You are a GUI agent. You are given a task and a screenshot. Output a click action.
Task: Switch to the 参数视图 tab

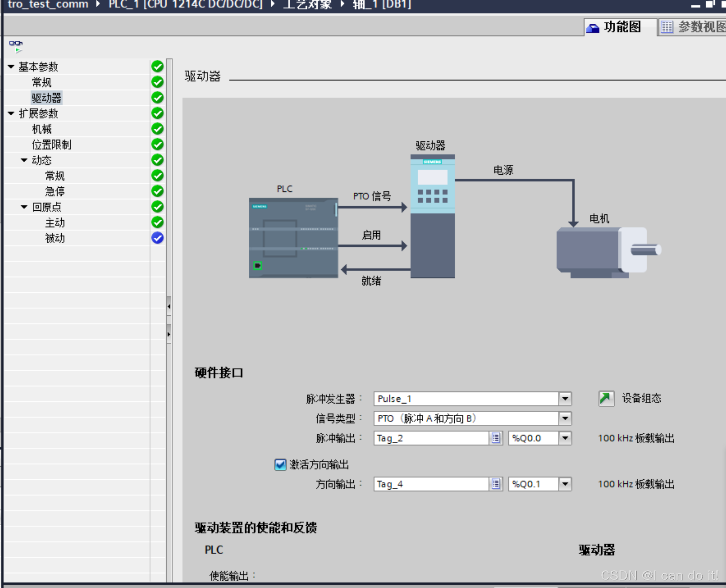pyautogui.click(x=693, y=27)
